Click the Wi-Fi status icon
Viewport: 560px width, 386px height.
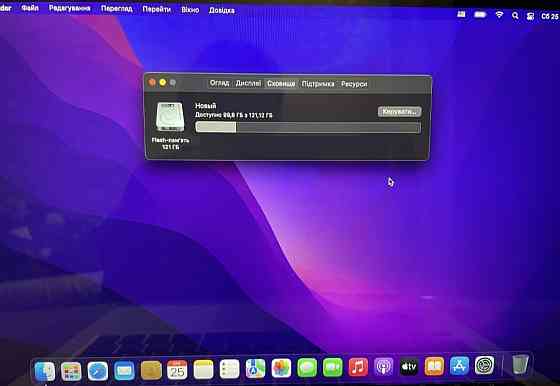point(499,15)
